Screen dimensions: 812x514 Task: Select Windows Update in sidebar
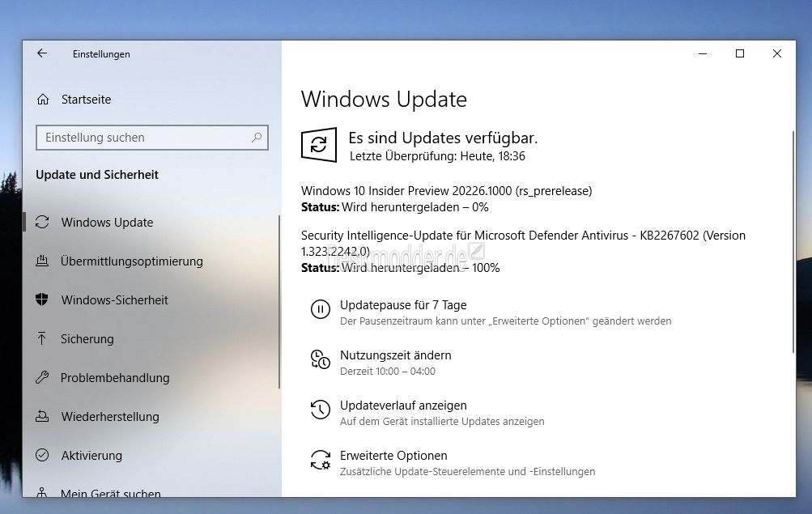pos(107,223)
